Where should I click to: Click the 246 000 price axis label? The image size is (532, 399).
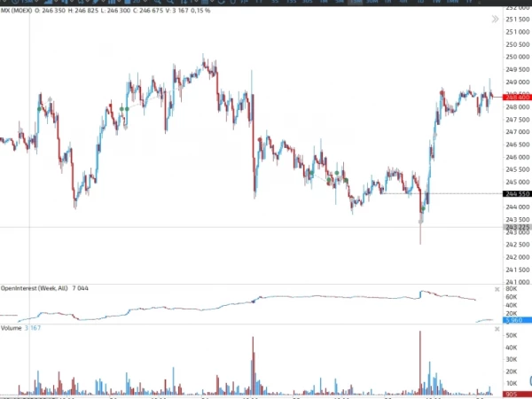pos(518,157)
